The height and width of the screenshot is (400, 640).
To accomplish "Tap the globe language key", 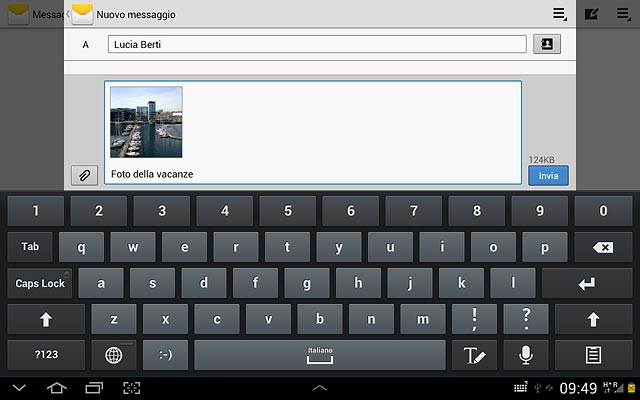I will tap(114, 355).
